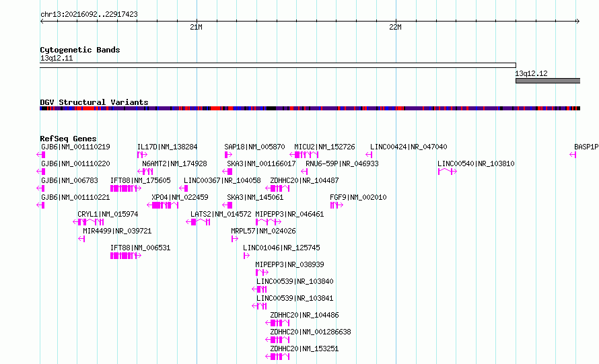Click the GJB6|NM_001110221 gene glyph
The height and width of the screenshot is (364, 599).
tap(41, 205)
